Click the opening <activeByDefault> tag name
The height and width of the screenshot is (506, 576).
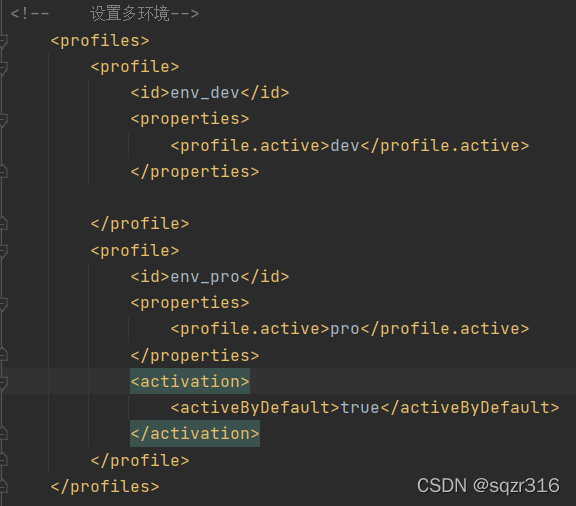coord(255,408)
